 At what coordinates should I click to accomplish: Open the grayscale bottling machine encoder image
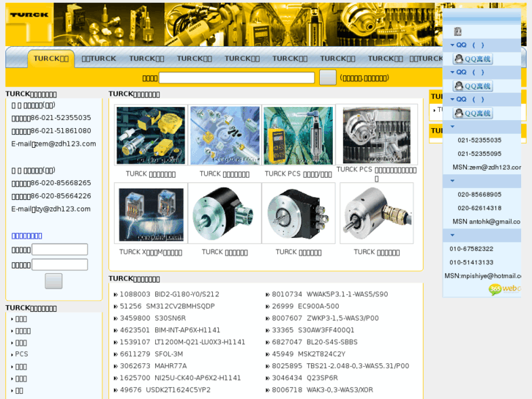[377, 135]
